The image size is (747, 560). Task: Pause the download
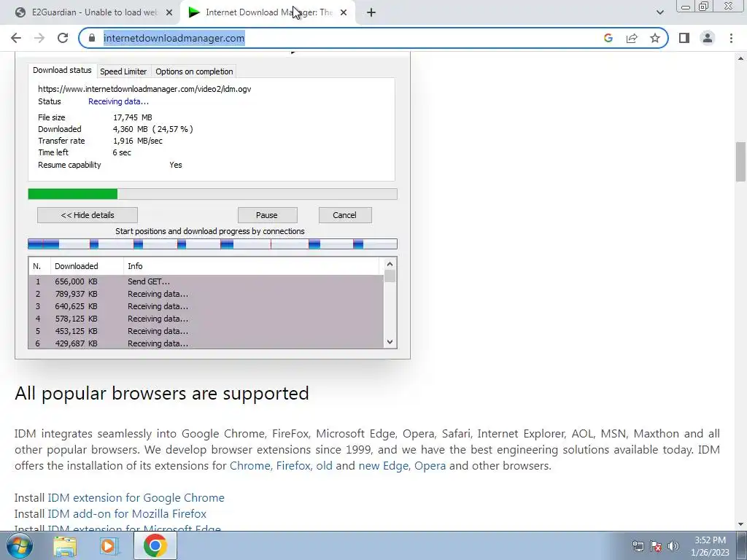[267, 215]
